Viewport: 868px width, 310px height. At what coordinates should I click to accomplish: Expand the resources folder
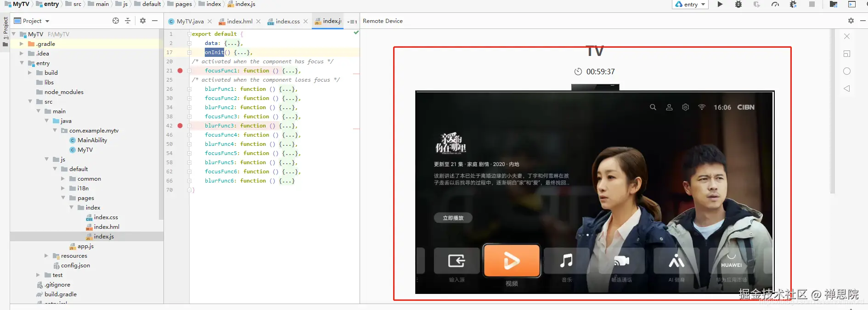pos(46,255)
